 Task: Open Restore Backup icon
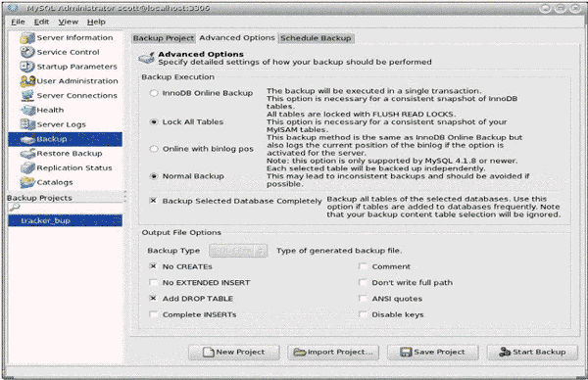[x=27, y=154]
